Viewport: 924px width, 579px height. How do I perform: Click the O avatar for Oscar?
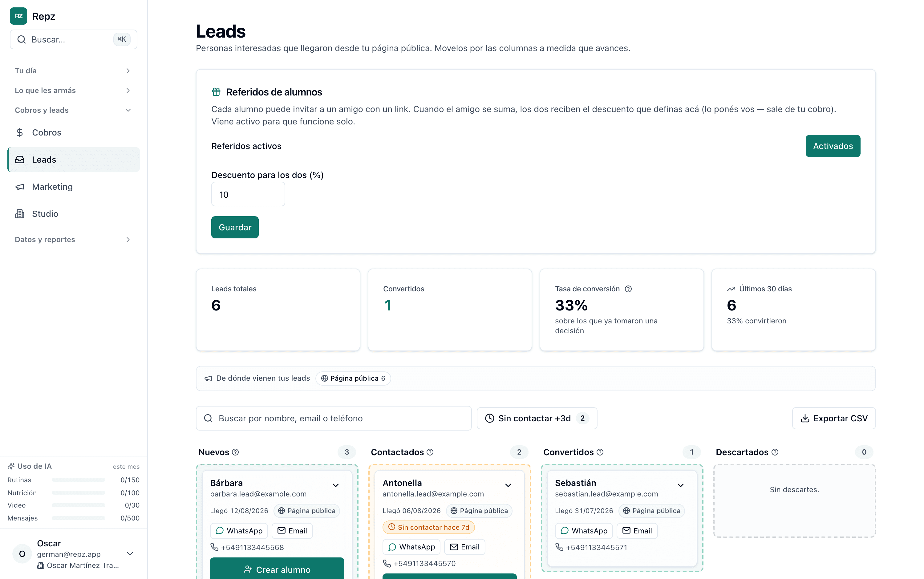(22, 554)
